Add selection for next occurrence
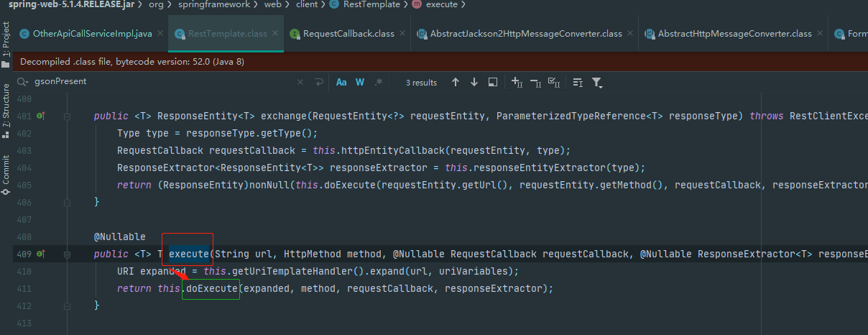Viewport: 868px width, 335px height. pos(517,82)
